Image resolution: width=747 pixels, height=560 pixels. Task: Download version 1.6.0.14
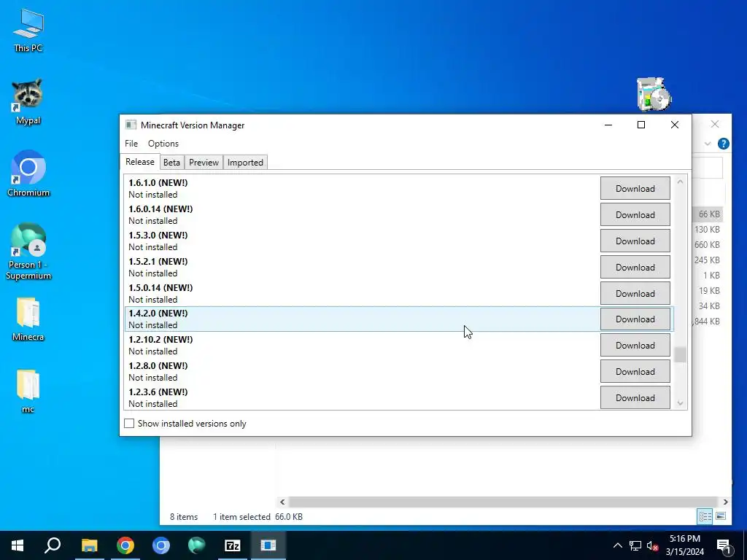pyautogui.click(x=635, y=215)
